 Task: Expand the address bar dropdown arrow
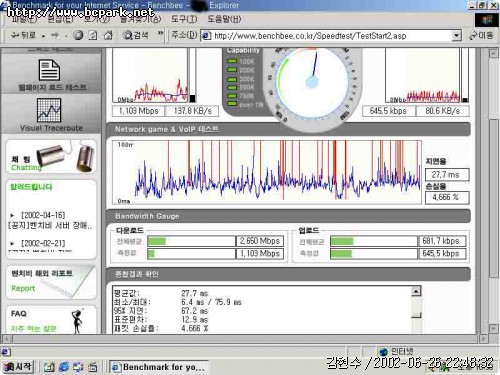coord(456,36)
